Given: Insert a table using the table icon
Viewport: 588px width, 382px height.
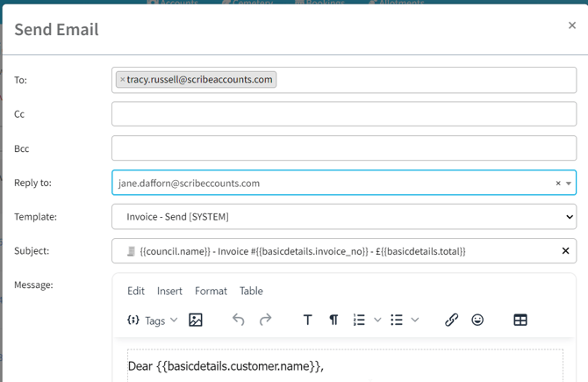Looking at the screenshot, I should tap(520, 321).
